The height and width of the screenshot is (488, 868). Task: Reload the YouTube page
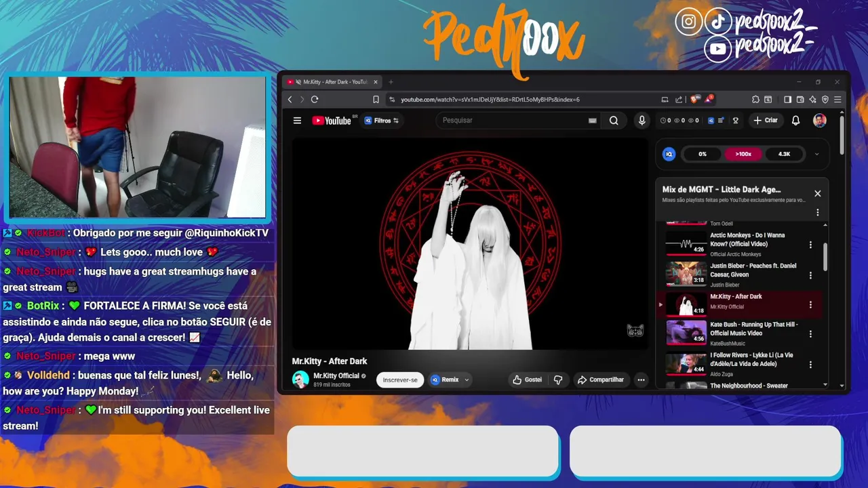315,100
